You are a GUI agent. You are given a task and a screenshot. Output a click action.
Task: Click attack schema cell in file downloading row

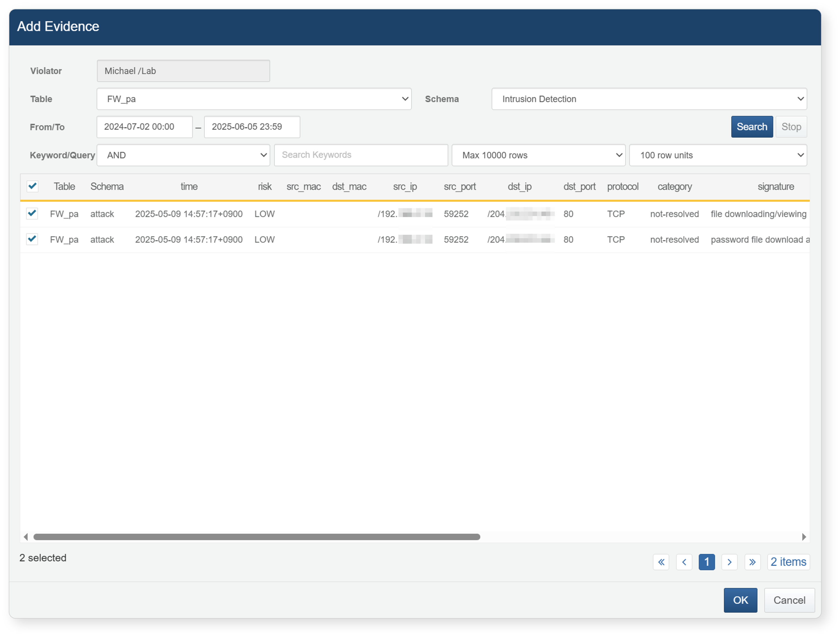[x=102, y=214]
